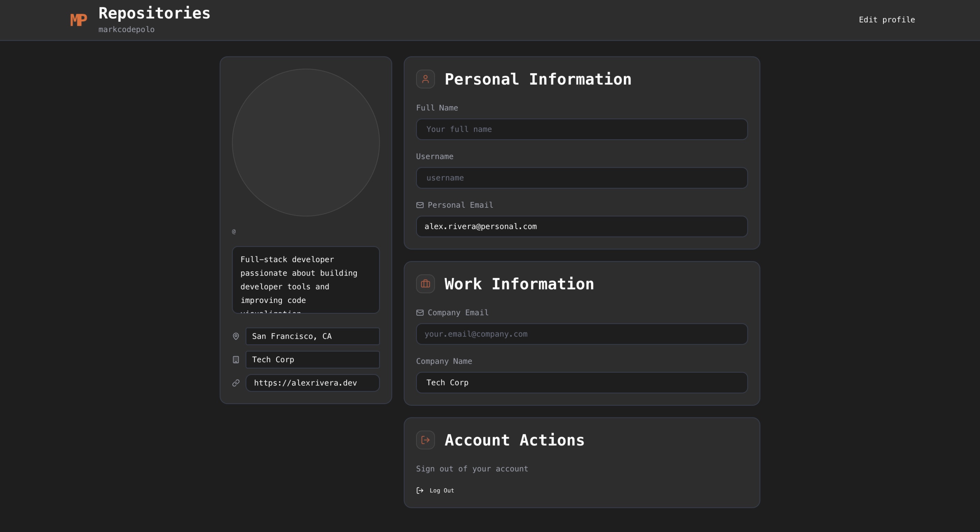
Task: Click the sign-out icon beside Account Actions
Action: click(425, 440)
